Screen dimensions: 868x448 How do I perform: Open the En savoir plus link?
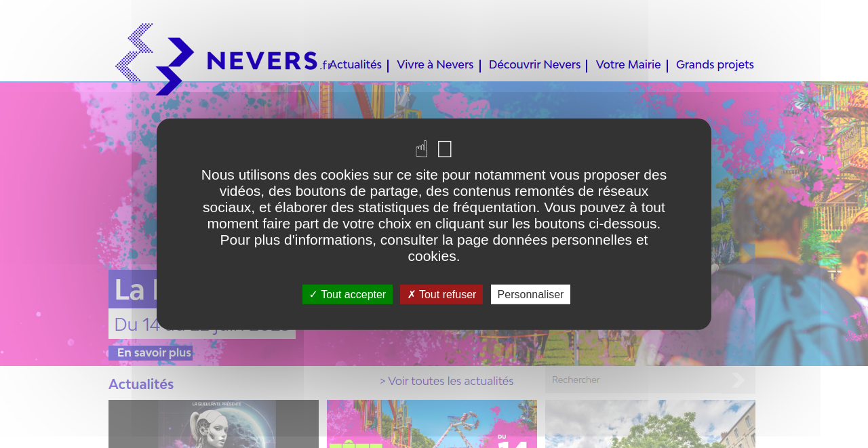pos(151,353)
